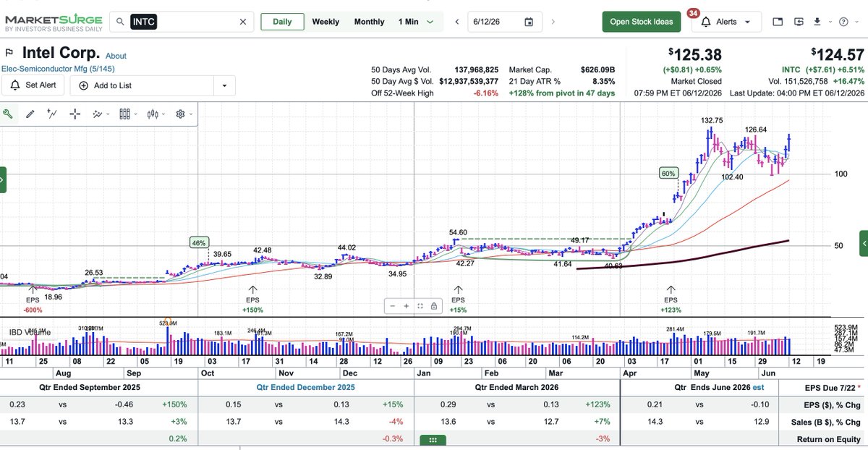Click the flag icon beside Intel Corp.
The image size is (868, 450).
[9, 53]
